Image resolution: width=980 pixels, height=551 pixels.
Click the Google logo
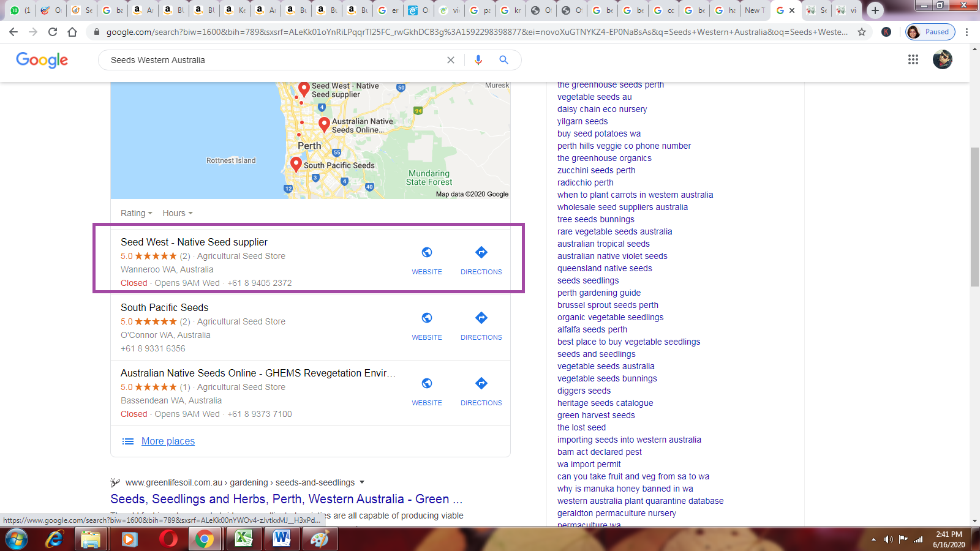click(42, 60)
